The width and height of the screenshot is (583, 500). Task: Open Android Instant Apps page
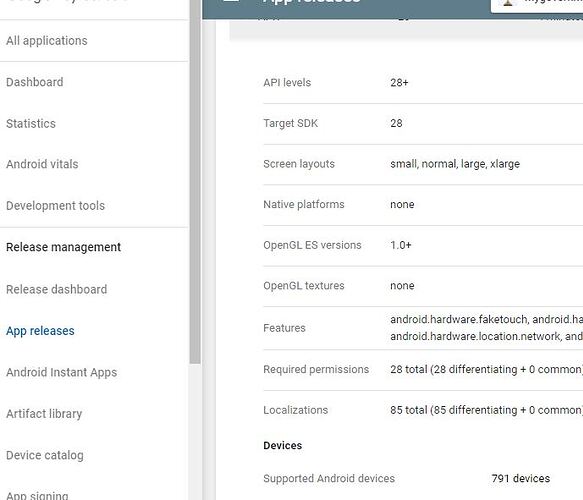(x=61, y=372)
